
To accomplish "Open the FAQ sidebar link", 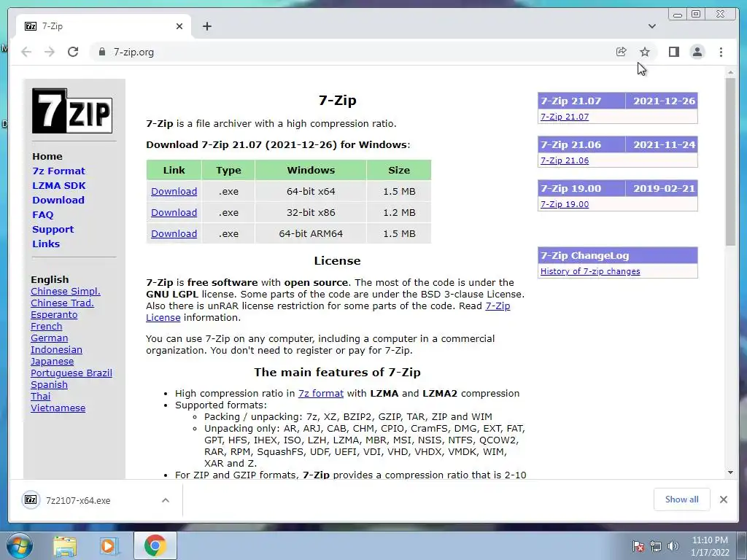I will tap(43, 215).
